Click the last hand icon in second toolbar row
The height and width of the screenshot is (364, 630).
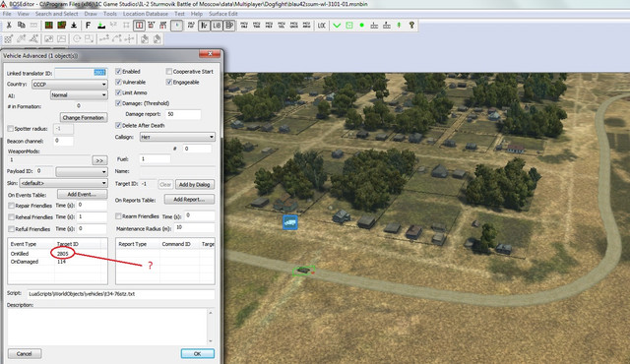click(157, 39)
